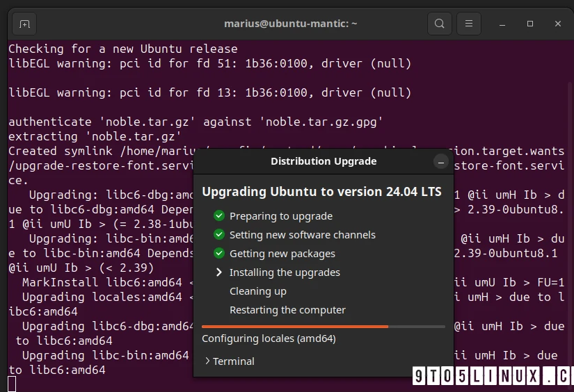Click the green check beside Preparing to upgrade
The image size is (574, 392).
click(219, 215)
